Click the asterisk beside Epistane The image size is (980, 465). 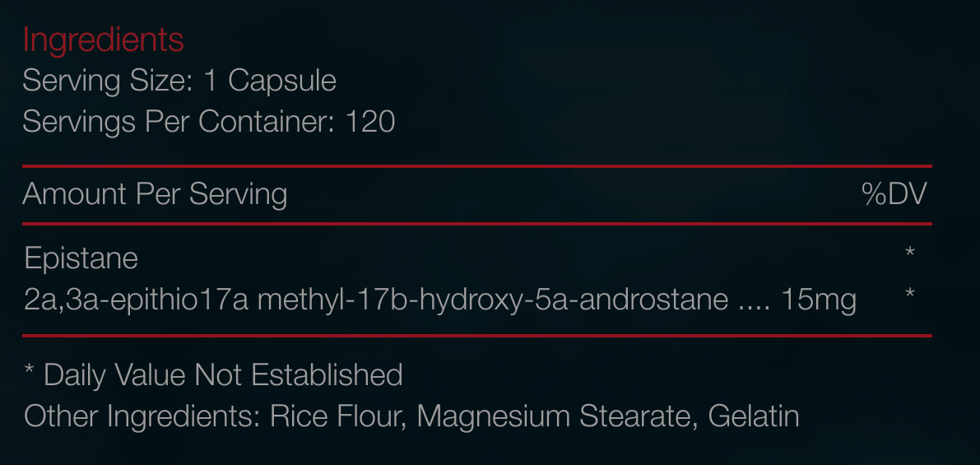tap(910, 253)
